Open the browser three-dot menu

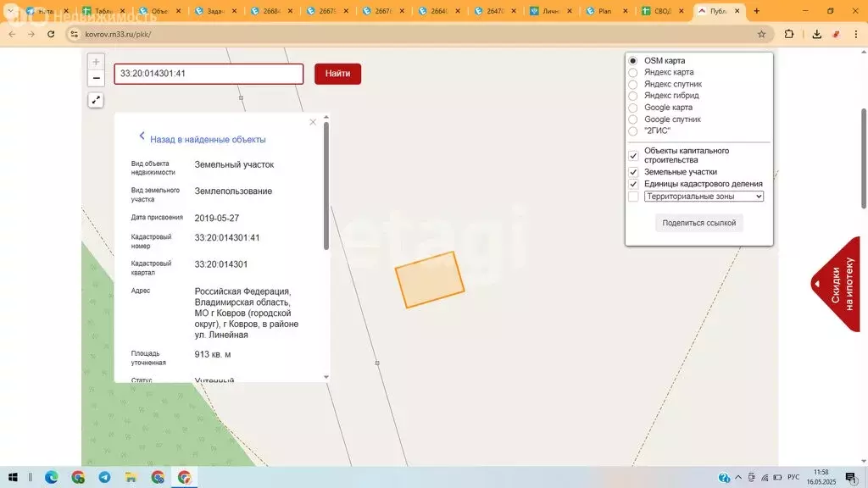(x=854, y=34)
